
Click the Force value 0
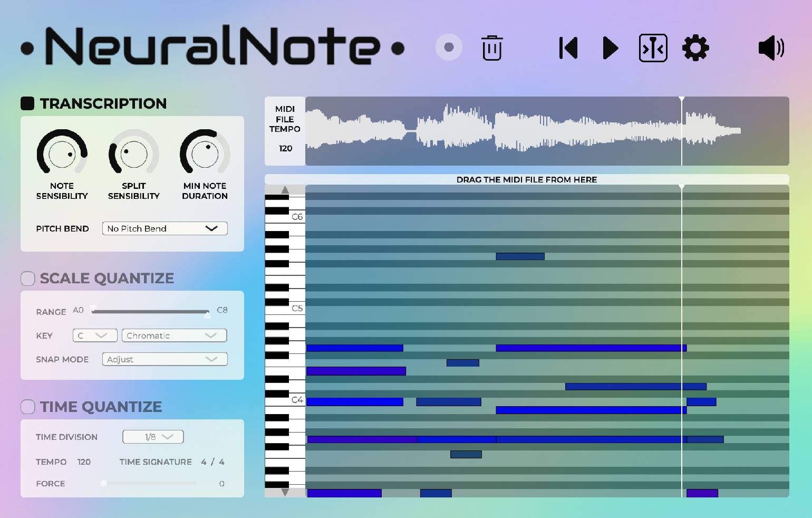click(221, 484)
